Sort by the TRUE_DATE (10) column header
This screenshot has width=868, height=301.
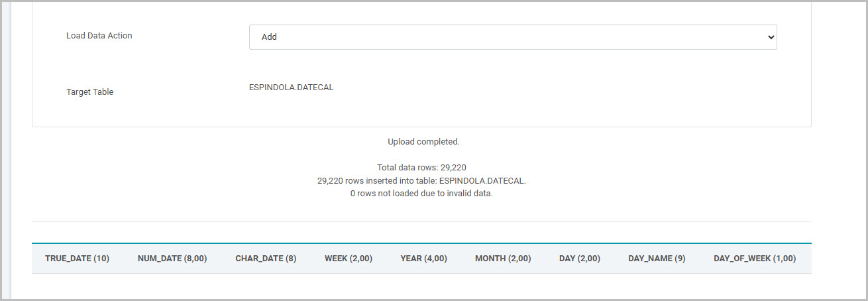point(77,259)
